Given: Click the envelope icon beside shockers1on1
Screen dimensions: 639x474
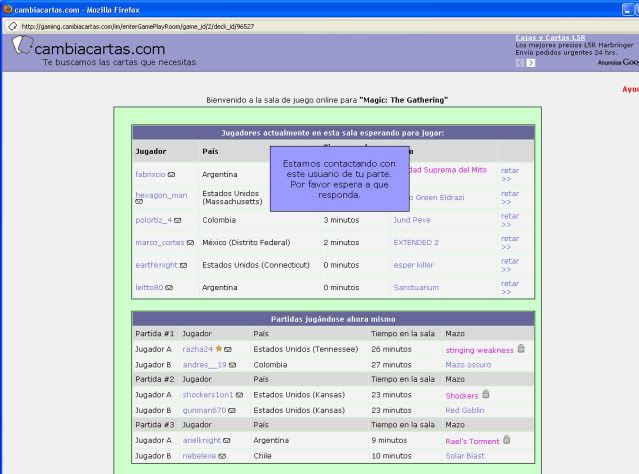Looking at the screenshot, I should [x=239, y=395].
